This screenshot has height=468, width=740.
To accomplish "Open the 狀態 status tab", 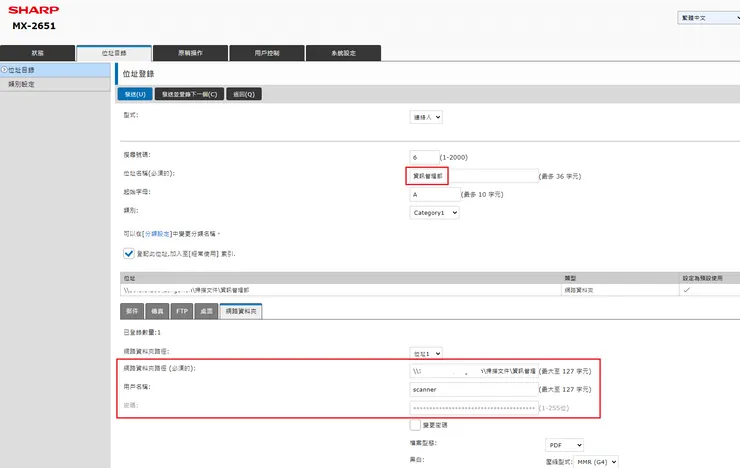I will click(x=37, y=53).
